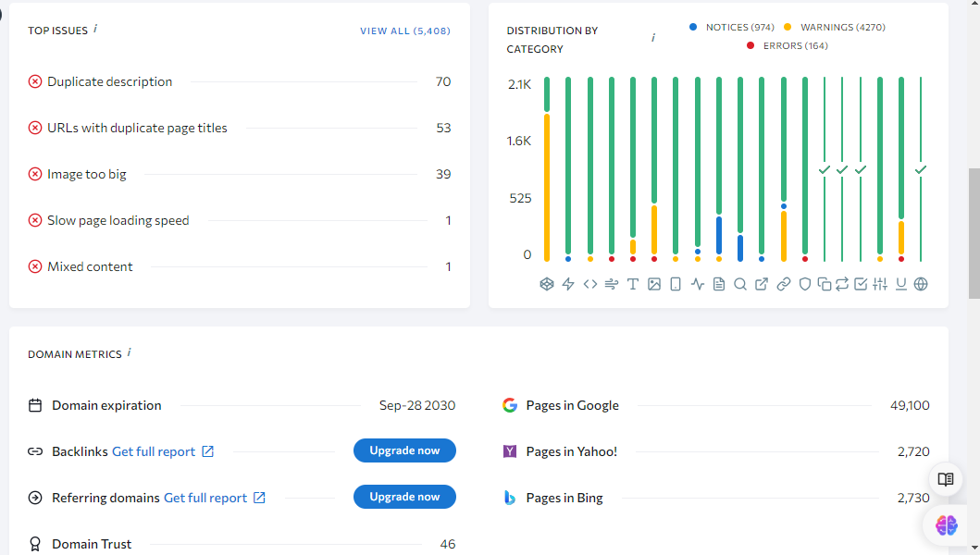This screenshot has width=980, height=555.
Task: Open the Duplicate description issue
Action: pos(110,81)
